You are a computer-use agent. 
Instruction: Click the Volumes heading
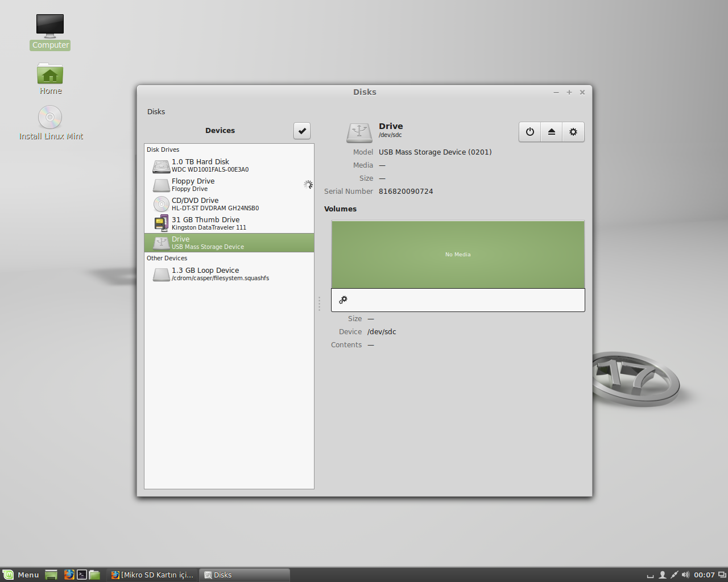pyautogui.click(x=340, y=209)
